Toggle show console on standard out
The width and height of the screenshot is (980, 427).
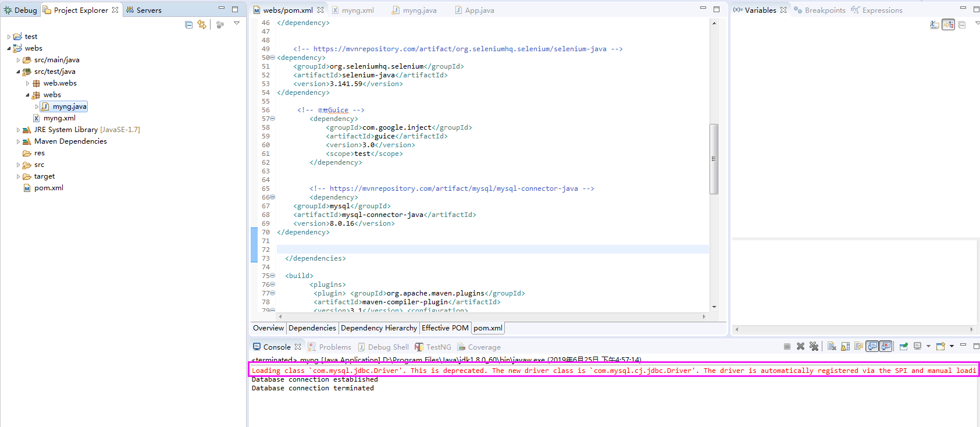(x=872, y=346)
